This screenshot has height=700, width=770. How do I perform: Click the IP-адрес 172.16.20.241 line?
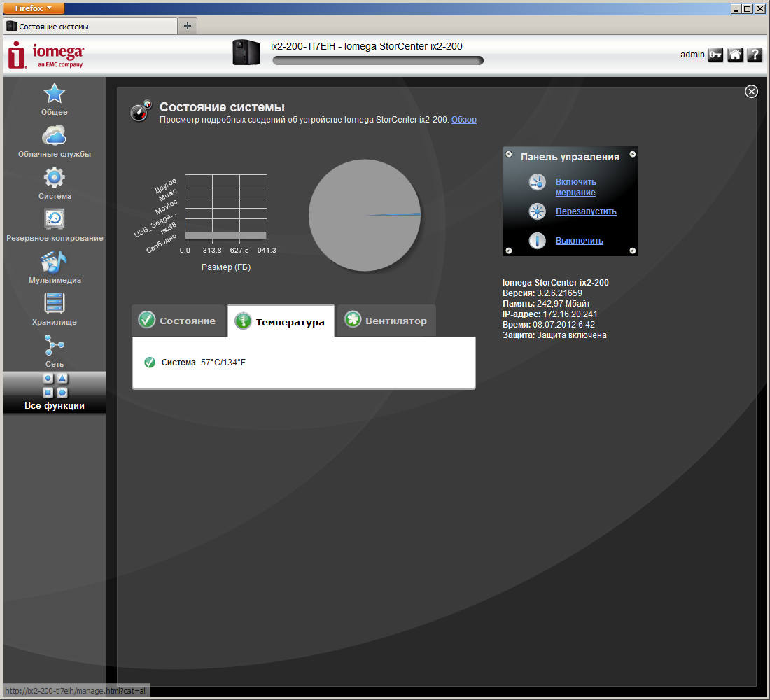(x=550, y=314)
